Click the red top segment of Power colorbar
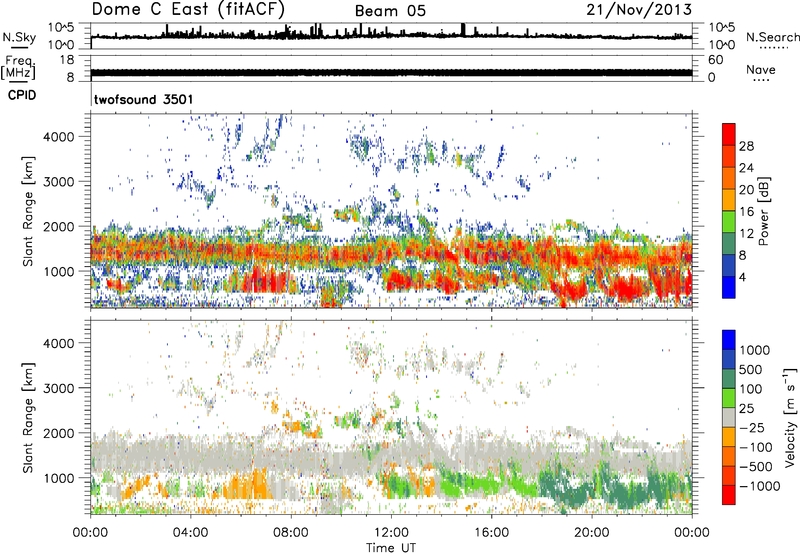 pos(729,134)
